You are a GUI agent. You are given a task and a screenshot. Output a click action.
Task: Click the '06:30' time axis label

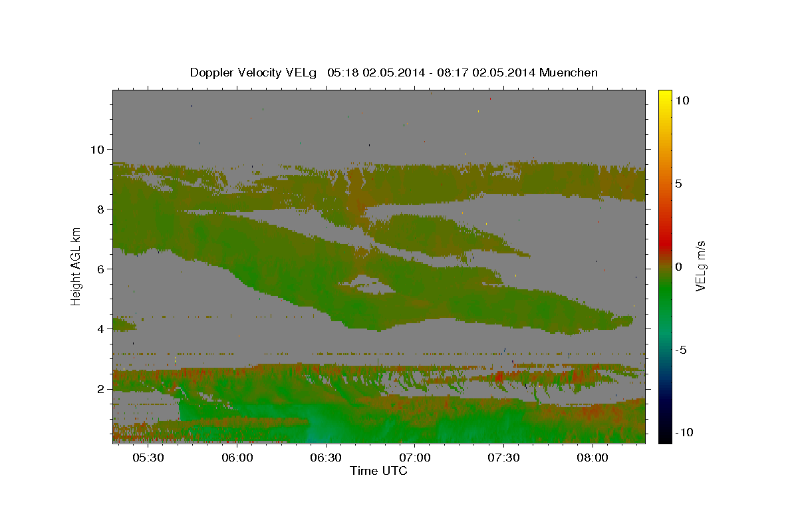point(326,458)
